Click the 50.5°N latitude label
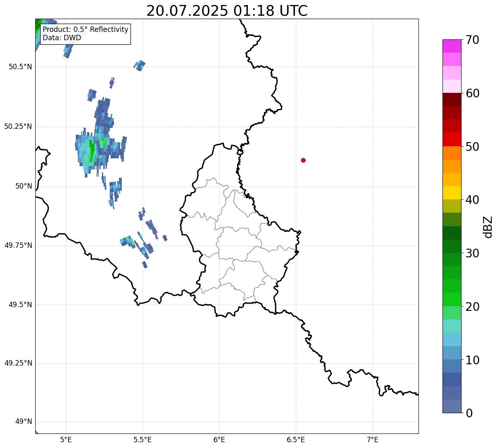Screen dimensions: 498x448 tap(20, 67)
